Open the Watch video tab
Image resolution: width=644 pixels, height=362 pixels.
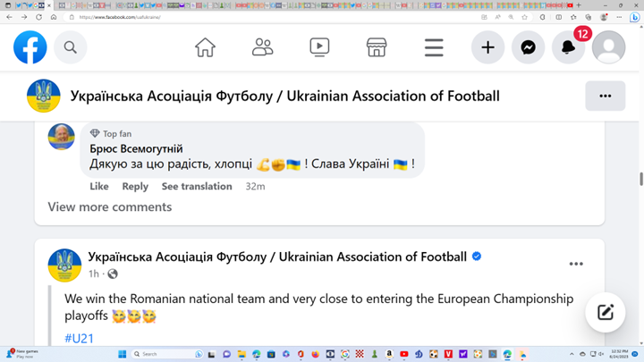(x=319, y=47)
